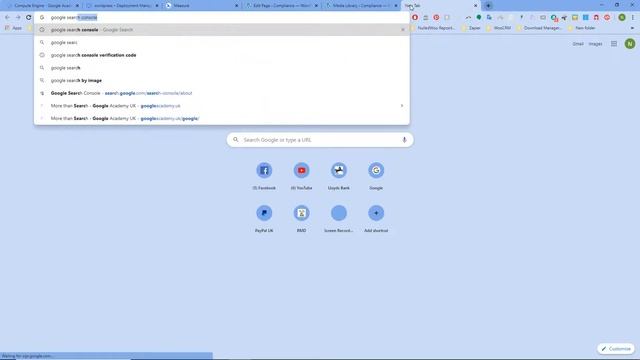Click the red headphones extension icon
Image resolution: width=640 pixels, height=360 pixels.
pyautogui.click(x=596, y=18)
